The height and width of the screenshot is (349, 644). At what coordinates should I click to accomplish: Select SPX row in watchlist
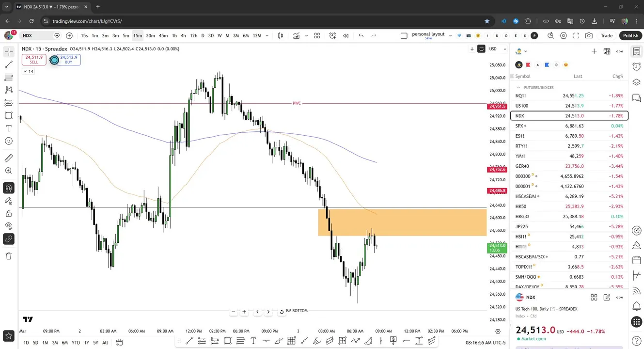569,126
